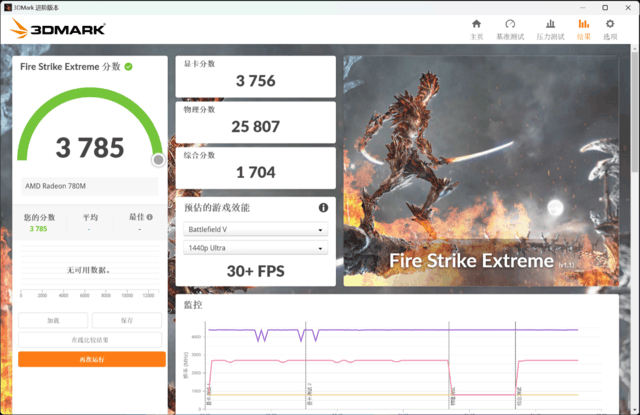Open the Home (主页) tab
The width and height of the screenshot is (640, 415).
[x=476, y=29]
